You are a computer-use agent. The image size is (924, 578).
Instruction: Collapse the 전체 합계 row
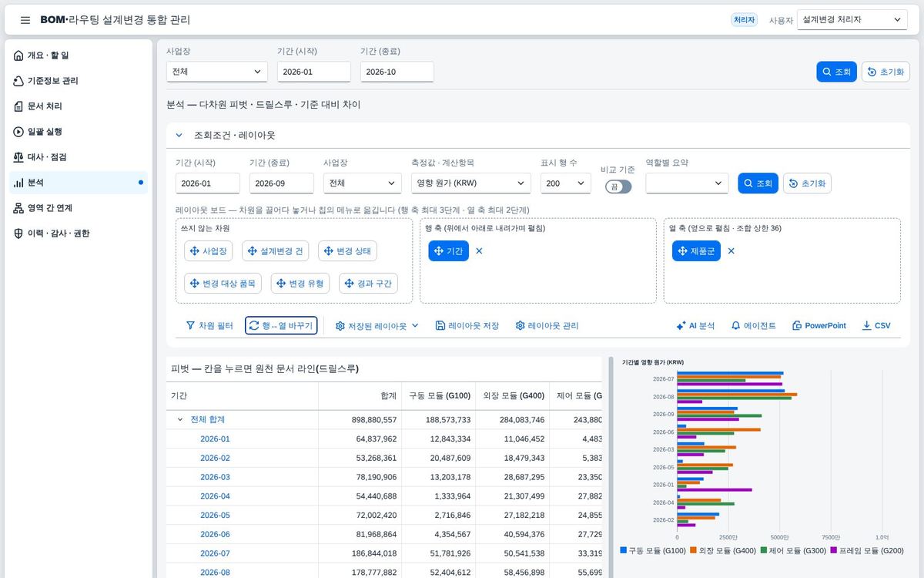pos(180,420)
